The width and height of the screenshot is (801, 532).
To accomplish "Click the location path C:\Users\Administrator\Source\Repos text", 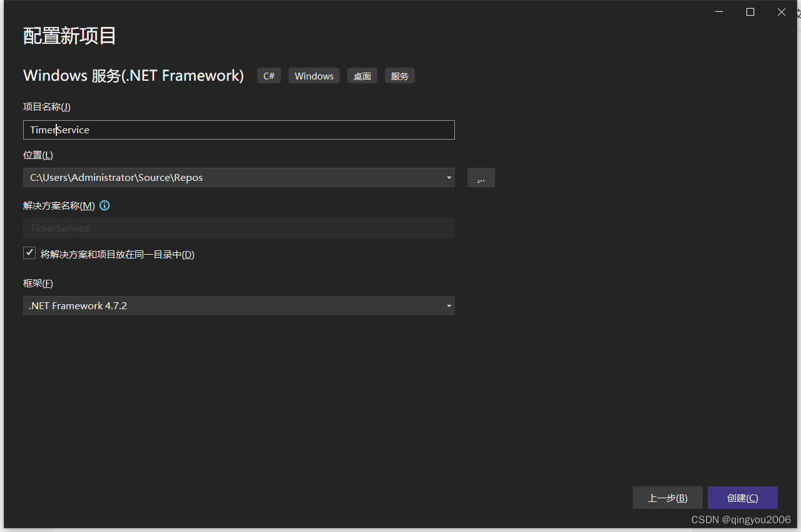I will 116,178.
